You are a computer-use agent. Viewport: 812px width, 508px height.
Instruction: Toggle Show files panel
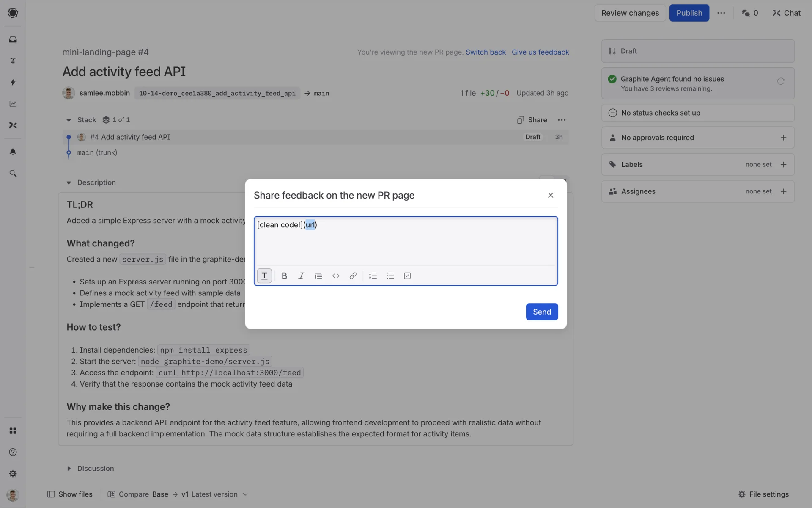pos(70,494)
